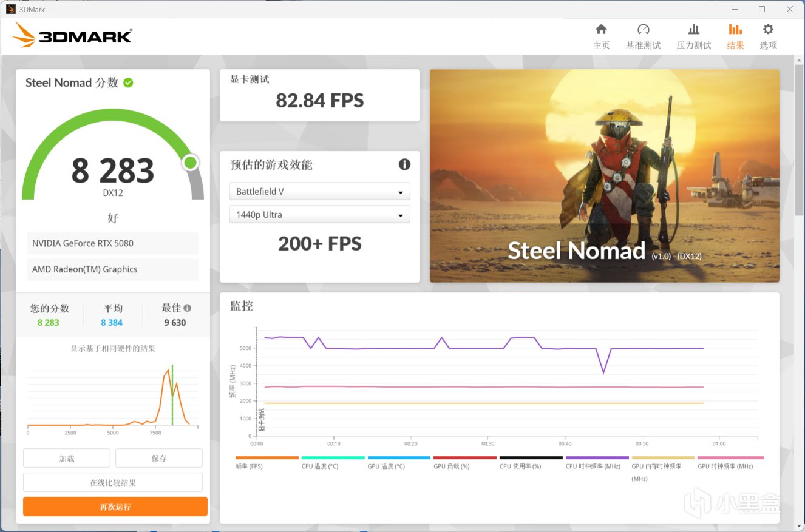This screenshot has height=532, width=805.
Task: Open 在线比较结果 online comparison
Action: pos(113,482)
